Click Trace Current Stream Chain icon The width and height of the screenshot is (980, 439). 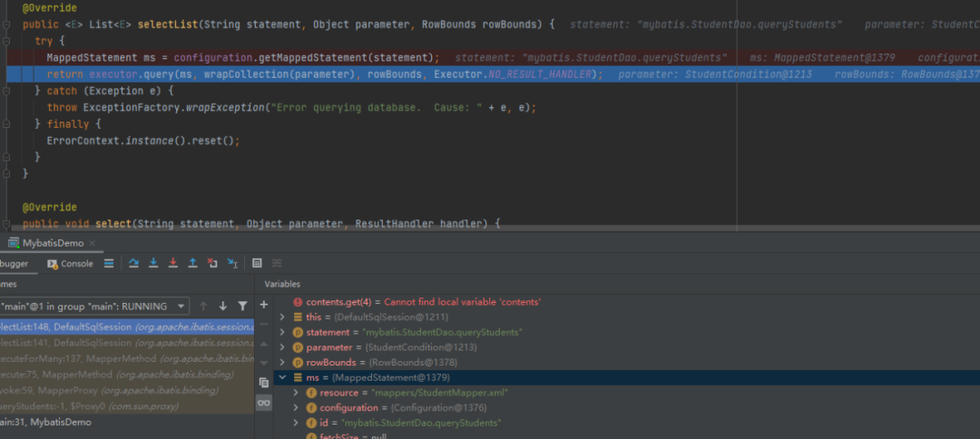click(x=276, y=264)
